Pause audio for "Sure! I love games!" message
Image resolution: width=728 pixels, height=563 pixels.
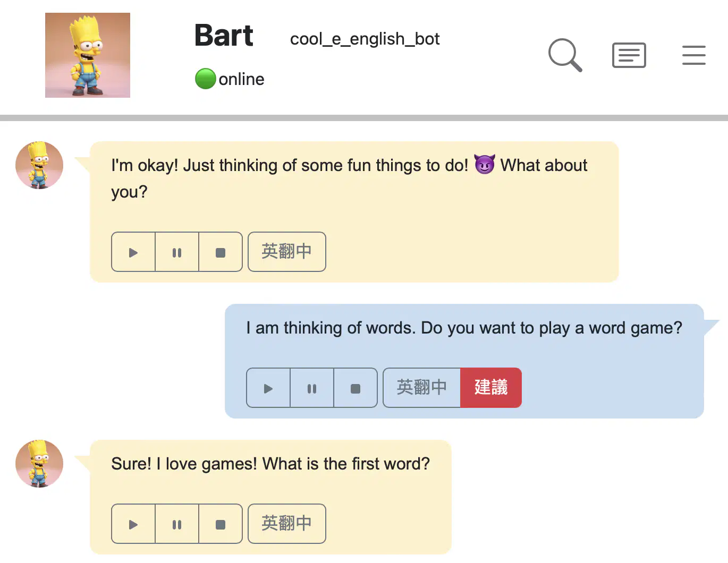177,524
